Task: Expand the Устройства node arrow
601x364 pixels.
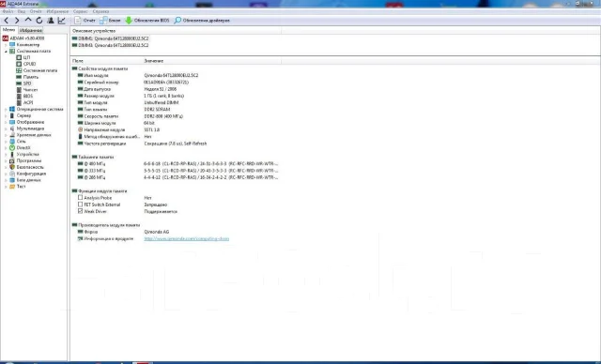Action: coord(6,154)
